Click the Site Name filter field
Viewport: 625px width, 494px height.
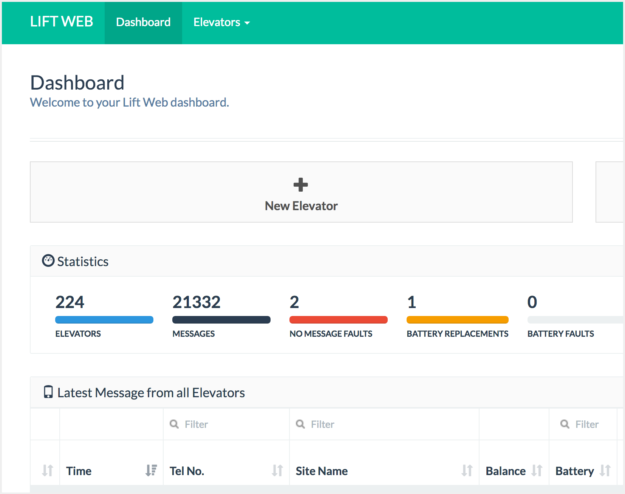[384, 424]
